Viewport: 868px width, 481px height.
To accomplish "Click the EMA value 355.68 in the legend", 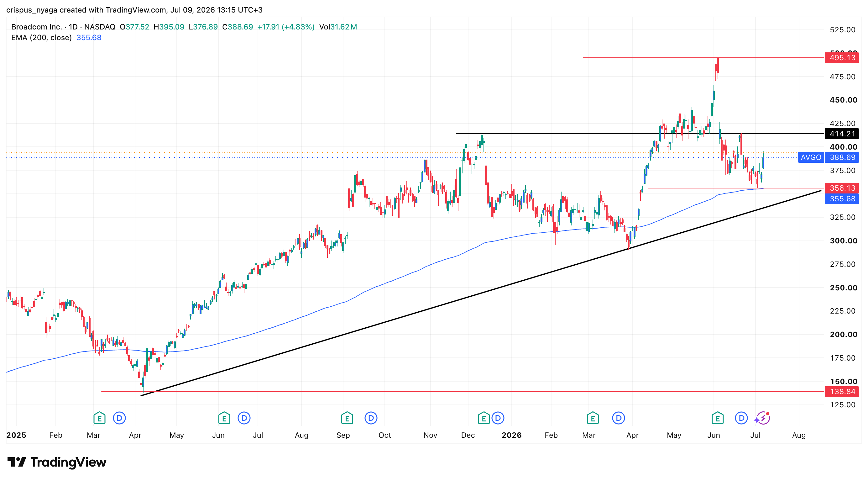I will tap(89, 37).
